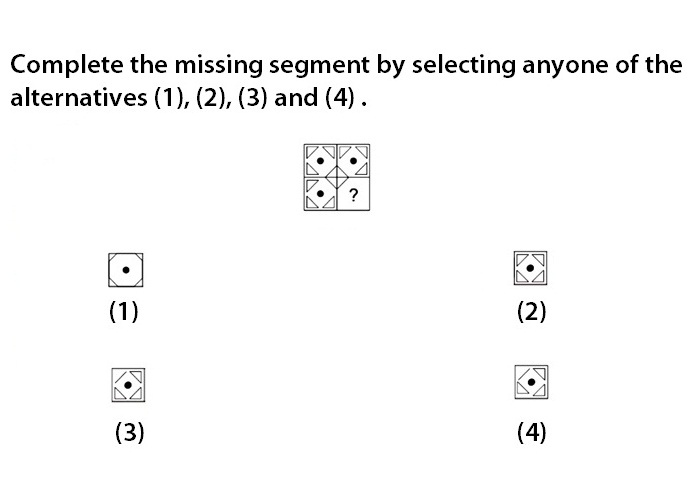Select answer figure above the (4) label
The width and height of the screenshot is (700, 500).
pyautogui.click(x=531, y=382)
